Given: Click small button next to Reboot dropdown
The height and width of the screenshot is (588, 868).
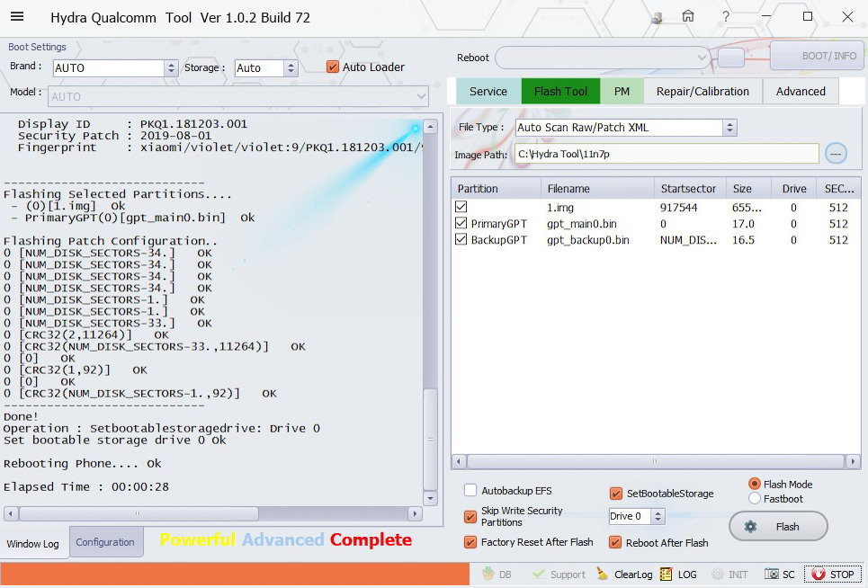Looking at the screenshot, I should tap(731, 58).
